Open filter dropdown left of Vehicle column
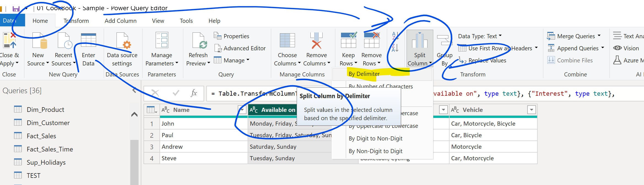This screenshot has height=185, width=644. point(443,110)
